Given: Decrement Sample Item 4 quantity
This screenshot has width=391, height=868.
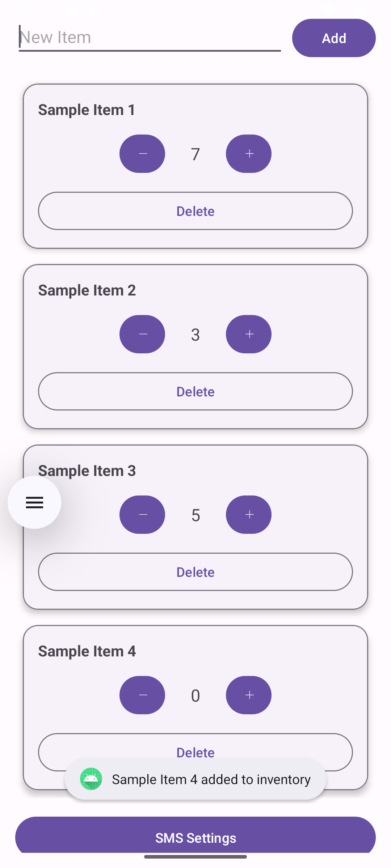Looking at the screenshot, I should tap(142, 695).
